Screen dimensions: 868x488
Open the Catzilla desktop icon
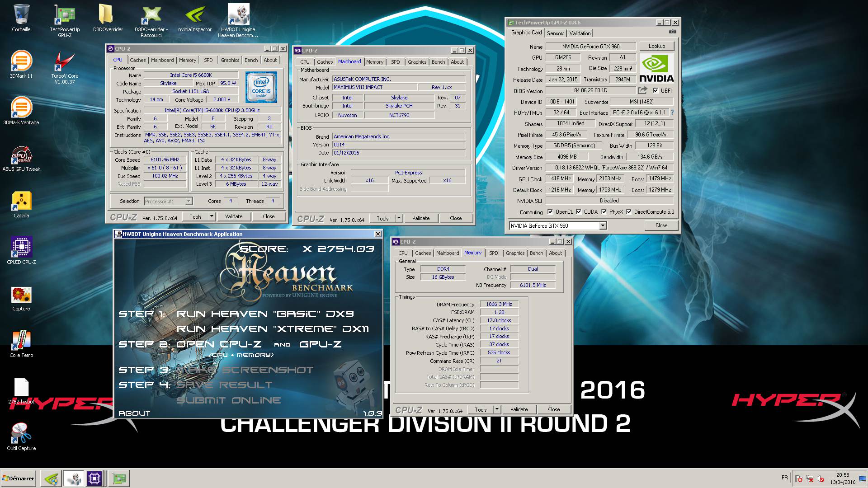(x=21, y=204)
